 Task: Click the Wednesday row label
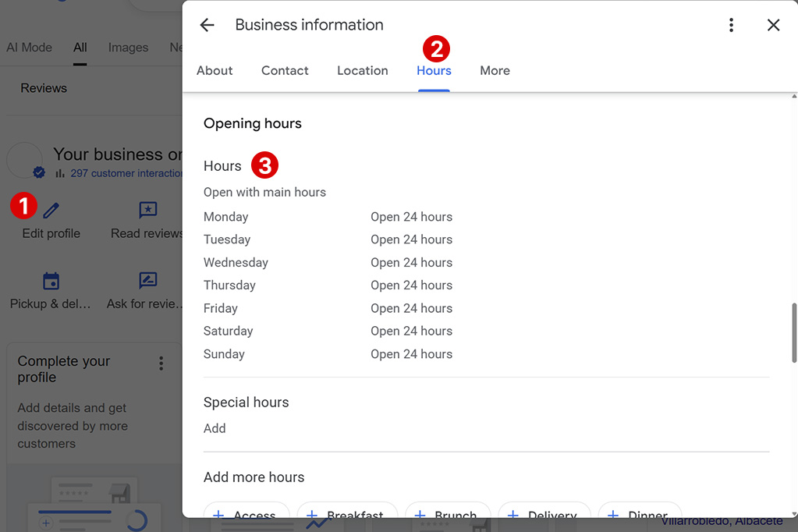point(236,263)
